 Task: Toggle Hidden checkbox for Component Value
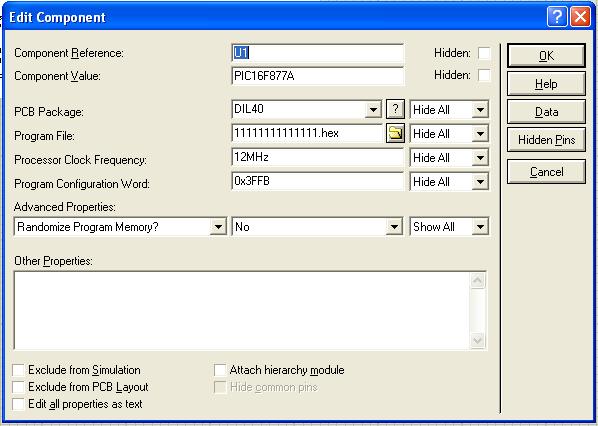point(484,75)
